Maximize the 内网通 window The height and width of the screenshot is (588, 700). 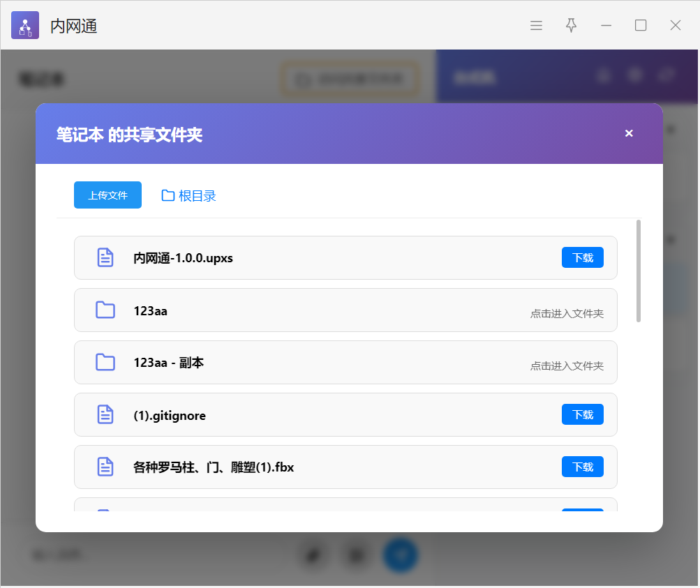click(640, 26)
